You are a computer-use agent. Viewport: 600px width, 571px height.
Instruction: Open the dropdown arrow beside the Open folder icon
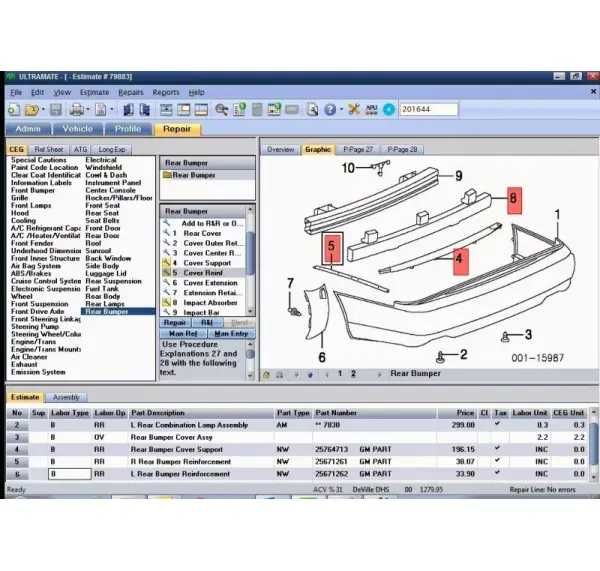pyautogui.click(x=43, y=110)
